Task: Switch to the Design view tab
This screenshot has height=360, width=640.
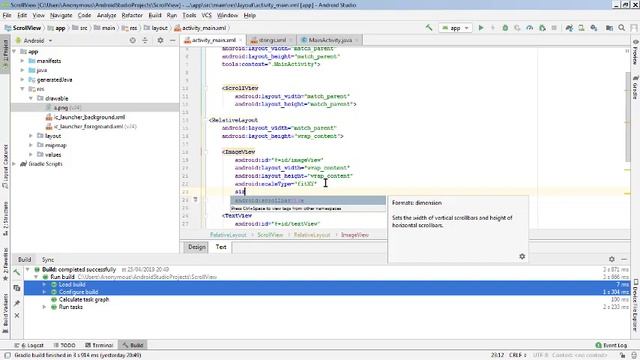Action: [196, 247]
